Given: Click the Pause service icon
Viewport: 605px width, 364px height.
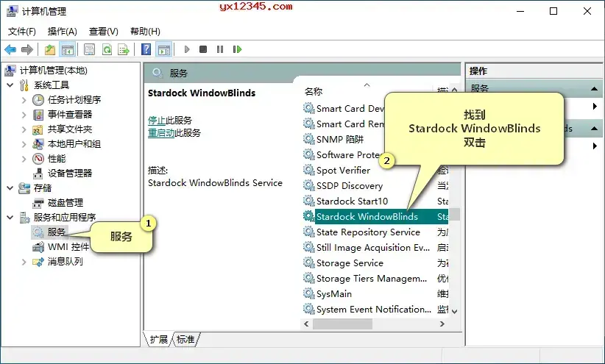Looking at the screenshot, I should [220, 49].
